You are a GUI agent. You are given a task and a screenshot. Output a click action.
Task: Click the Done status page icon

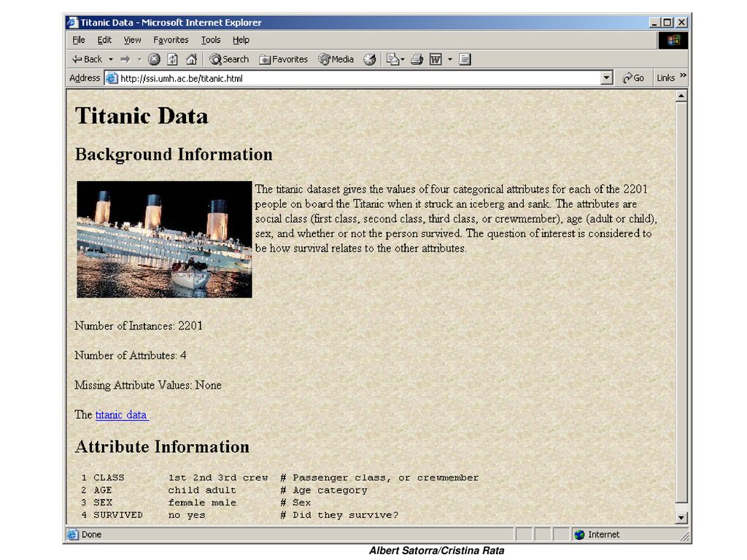[73, 534]
